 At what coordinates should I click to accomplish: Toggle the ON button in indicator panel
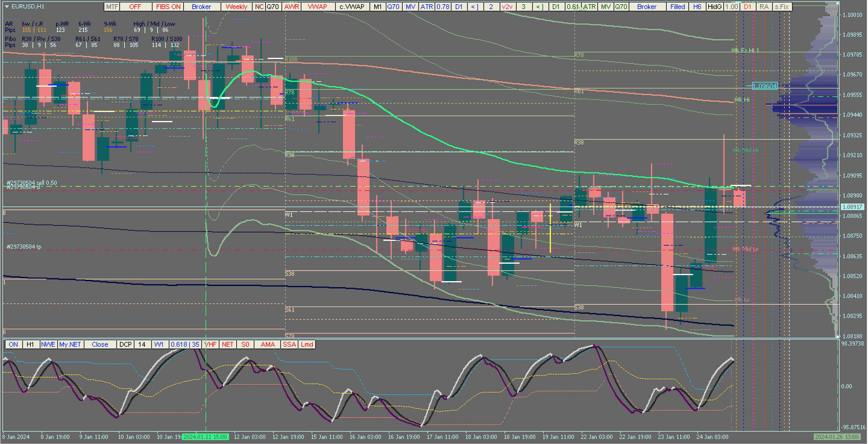click(13, 344)
